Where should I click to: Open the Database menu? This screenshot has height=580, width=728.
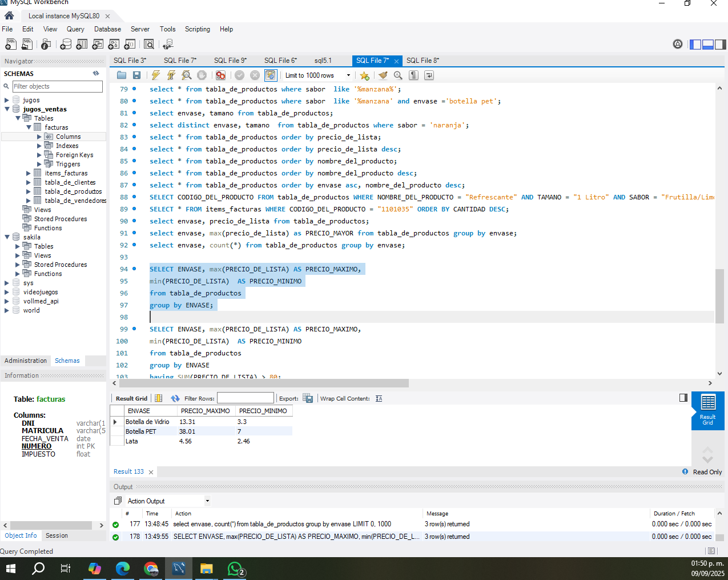[x=107, y=29]
